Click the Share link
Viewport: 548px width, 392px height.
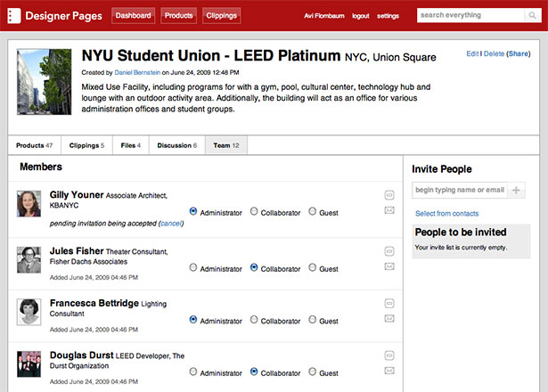click(x=519, y=53)
